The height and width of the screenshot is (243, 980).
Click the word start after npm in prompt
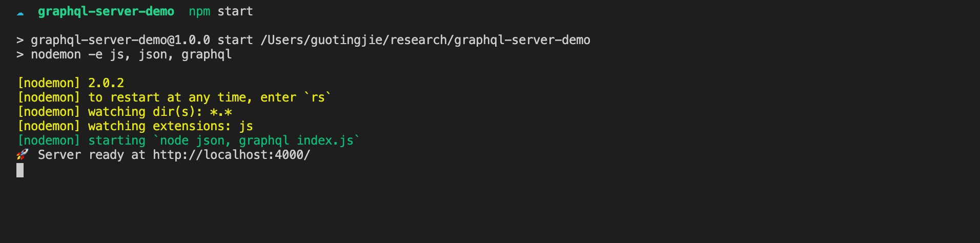point(235,11)
